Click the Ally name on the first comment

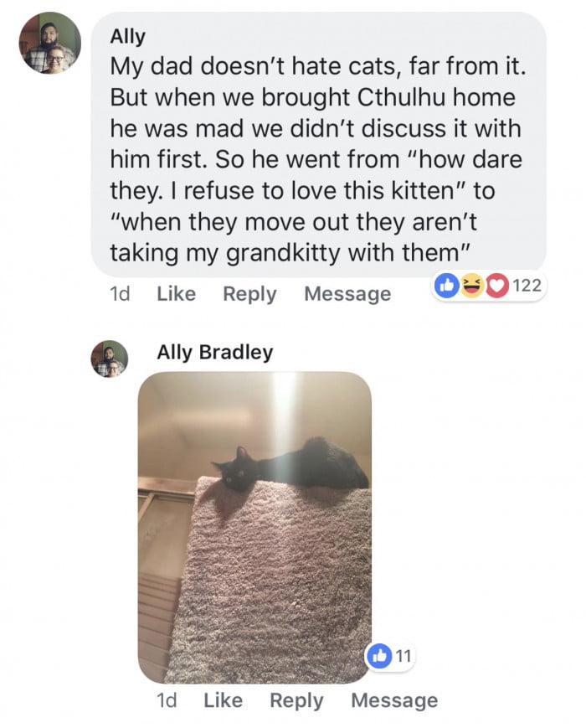(127, 36)
